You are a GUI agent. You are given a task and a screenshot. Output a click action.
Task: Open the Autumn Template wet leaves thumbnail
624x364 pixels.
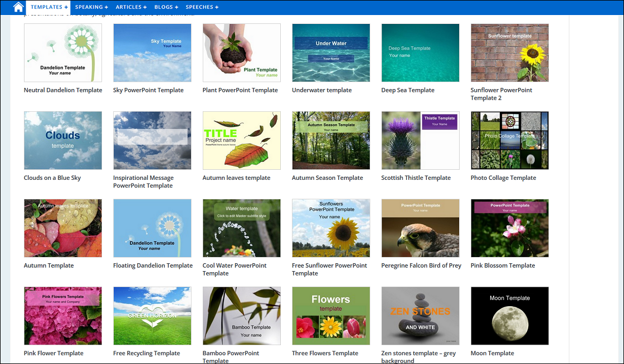coord(63,228)
